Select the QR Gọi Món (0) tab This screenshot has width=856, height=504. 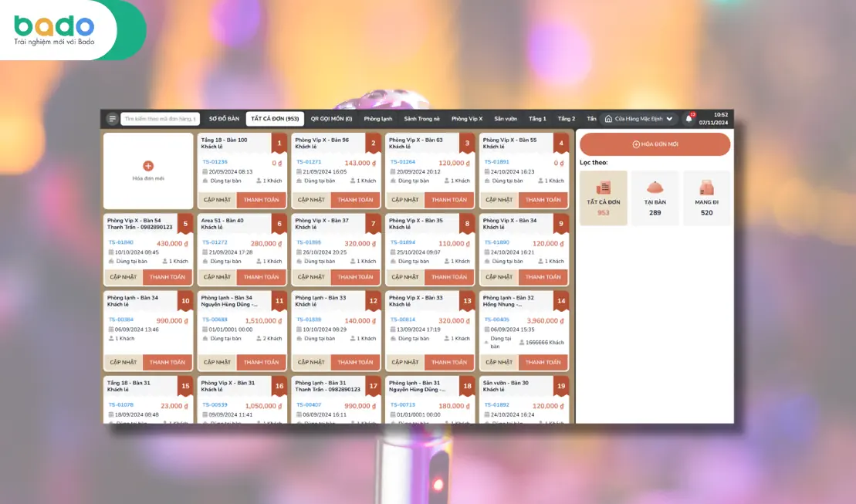[331, 119]
